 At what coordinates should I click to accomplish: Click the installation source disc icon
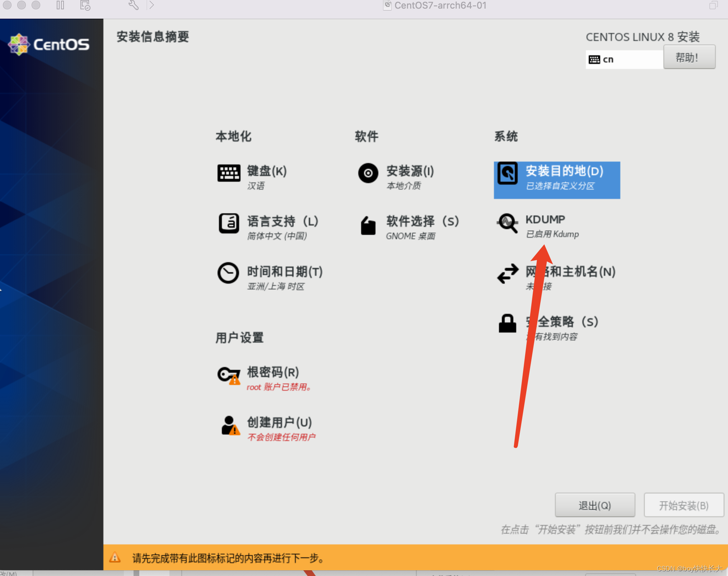(368, 173)
